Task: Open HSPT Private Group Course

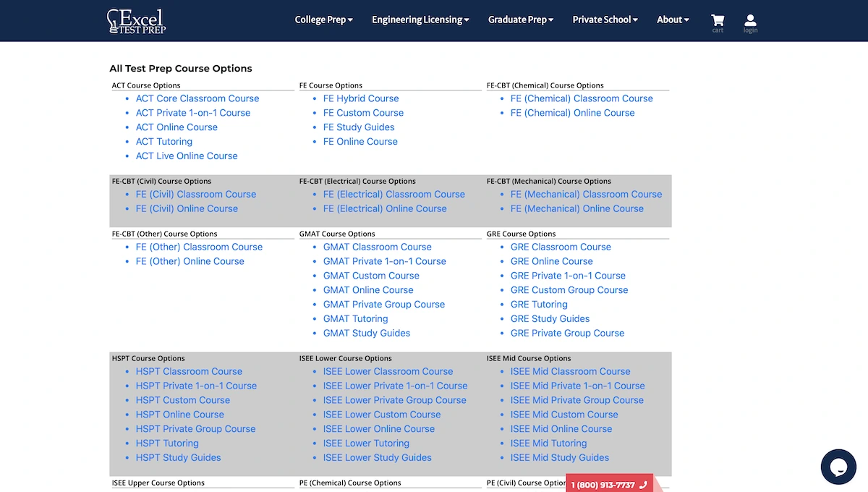Action: (x=195, y=429)
